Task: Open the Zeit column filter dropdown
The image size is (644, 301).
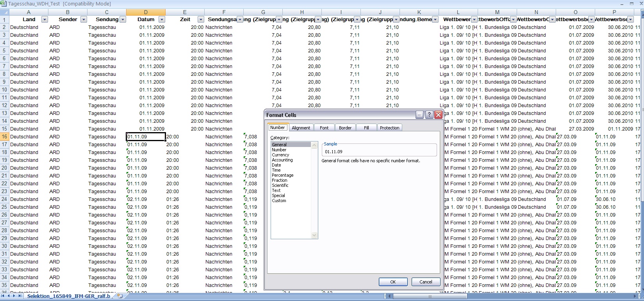Action: point(201,19)
